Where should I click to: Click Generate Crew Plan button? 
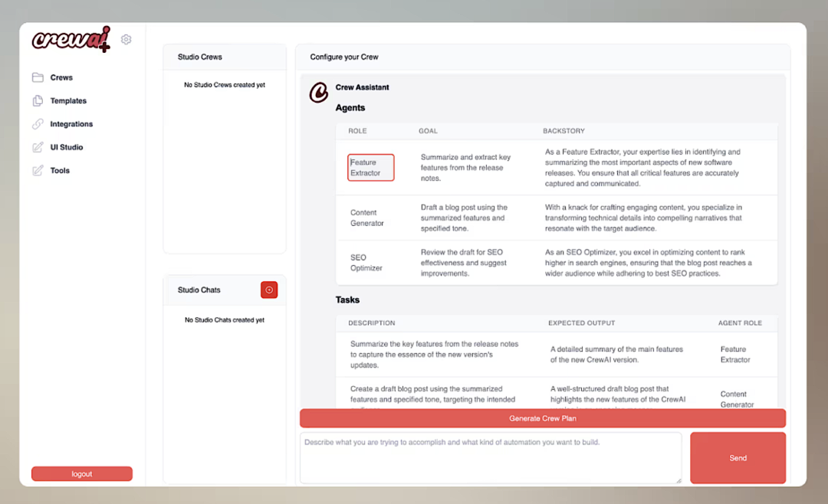coord(543,418)
